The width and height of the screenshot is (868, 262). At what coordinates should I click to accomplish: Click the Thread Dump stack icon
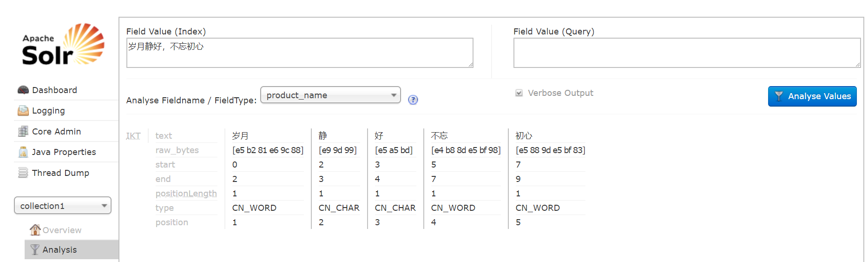(x=23, y=173)
